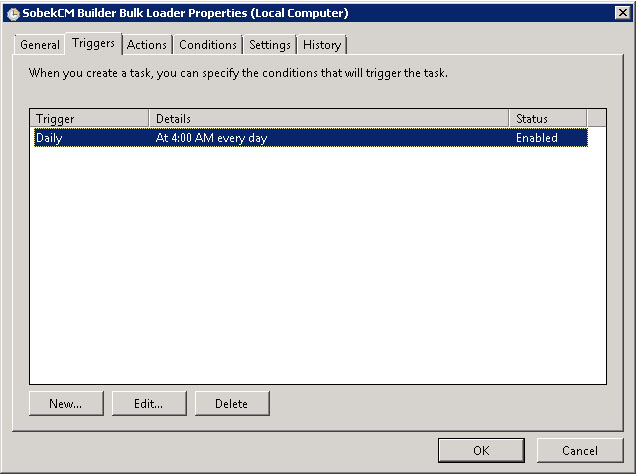
Task: View the History tab
Action: [x=322, y=45]
